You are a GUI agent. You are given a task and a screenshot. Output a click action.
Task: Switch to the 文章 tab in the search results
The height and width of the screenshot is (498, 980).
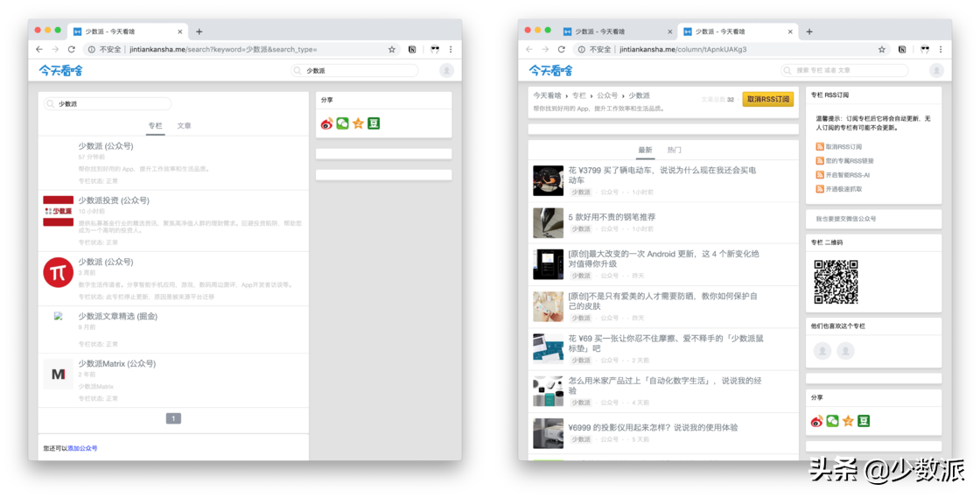click(x=184, y=126)
